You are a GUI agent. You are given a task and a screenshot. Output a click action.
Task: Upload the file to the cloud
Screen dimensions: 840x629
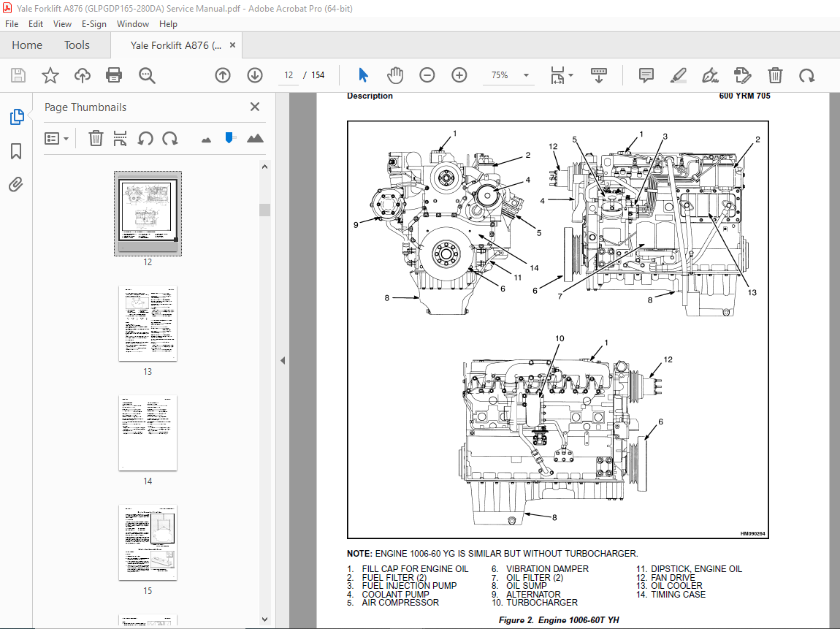click(82, 75)
